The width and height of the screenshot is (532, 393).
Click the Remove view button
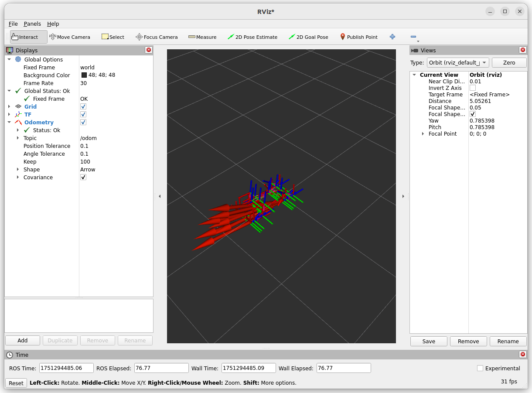coord(468,341)
